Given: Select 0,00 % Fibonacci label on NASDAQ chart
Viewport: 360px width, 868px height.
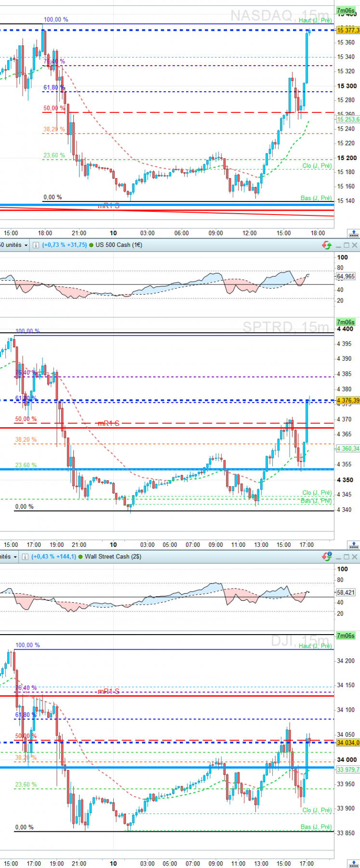Looking at the screenshot, I should point(53,197).
